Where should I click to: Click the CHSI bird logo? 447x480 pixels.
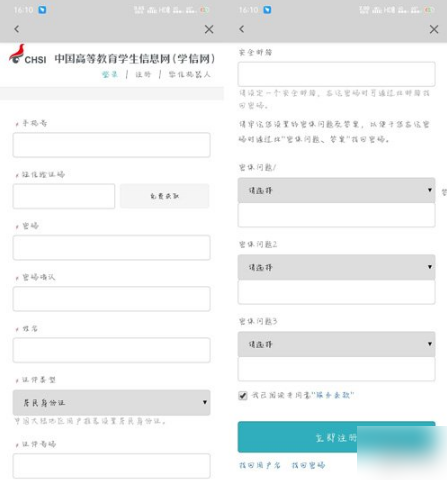pyautogui.click(x=17, y=54)
